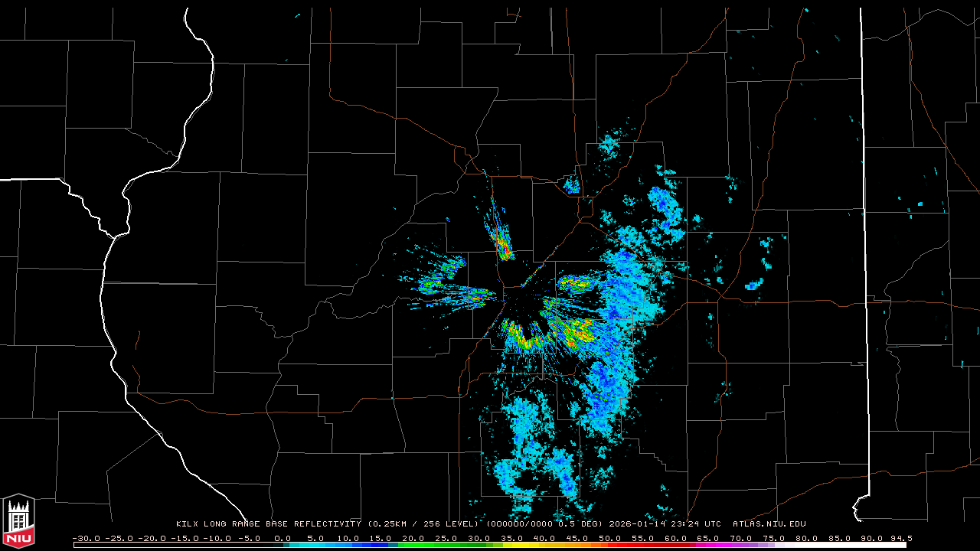Click the 94.5 label on the scale
Screen dimensions: 980x551
coord(900,538)
